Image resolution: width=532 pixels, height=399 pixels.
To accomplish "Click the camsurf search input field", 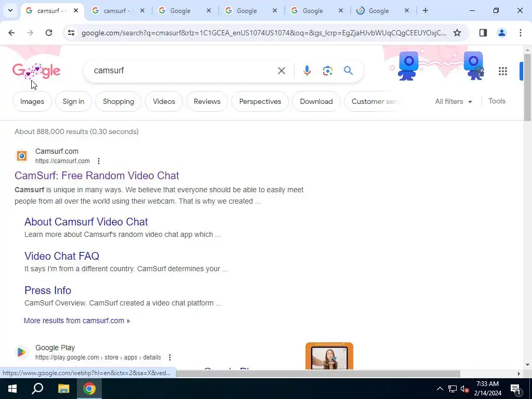I will coord(183,71).
